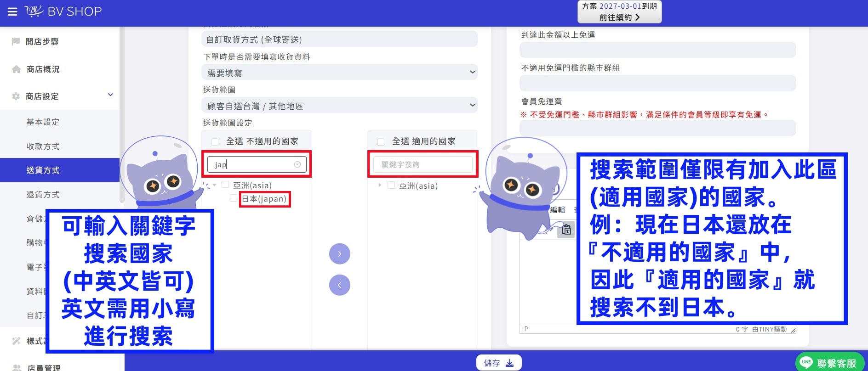Viewport: 868px width, 371px height.
Task: Open the 顧客自選台灣 / 其他地區 dropdown
Action: tap(340, 106)
